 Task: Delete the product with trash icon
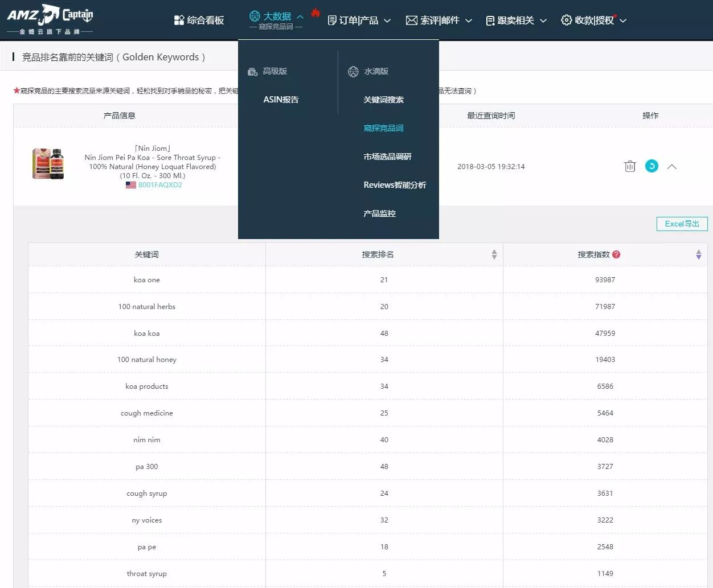(629, 166)
